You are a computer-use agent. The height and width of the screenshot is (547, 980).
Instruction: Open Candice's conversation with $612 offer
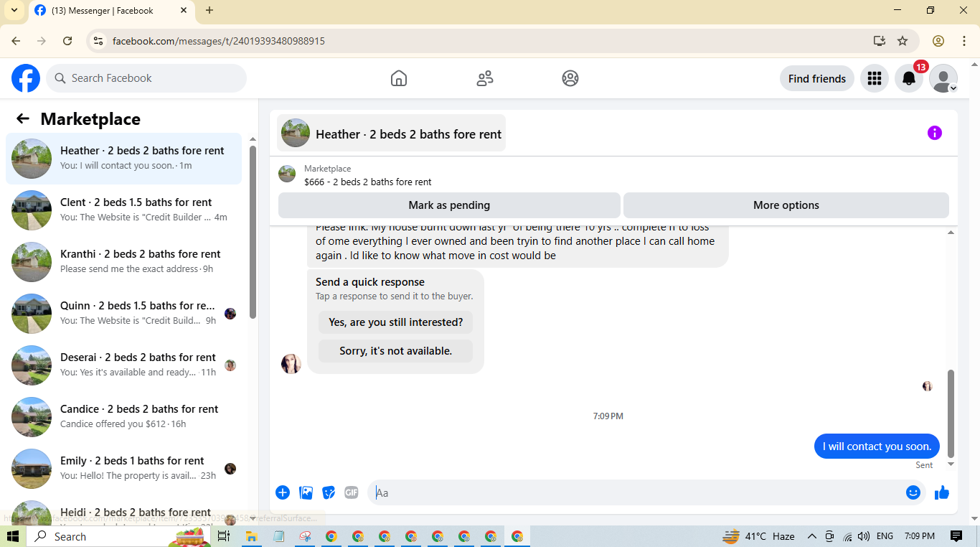click(123, 417)
